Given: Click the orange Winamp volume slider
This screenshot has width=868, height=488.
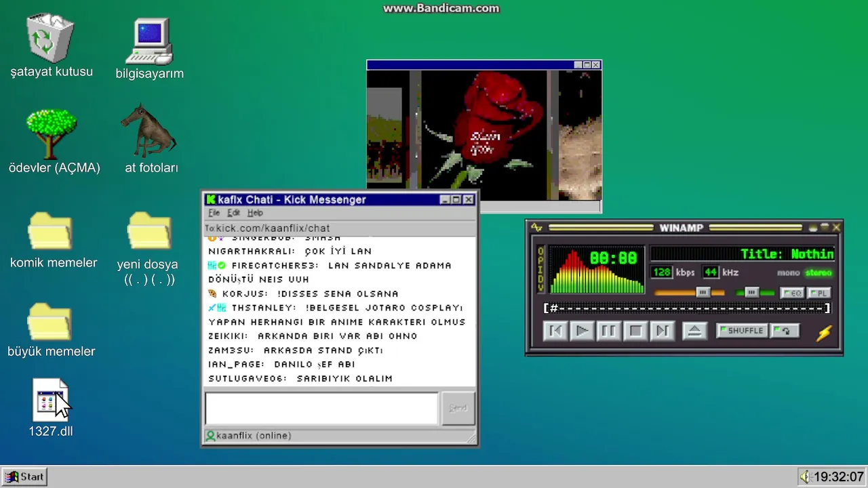Looking at the screenshot, I should 689,293.
